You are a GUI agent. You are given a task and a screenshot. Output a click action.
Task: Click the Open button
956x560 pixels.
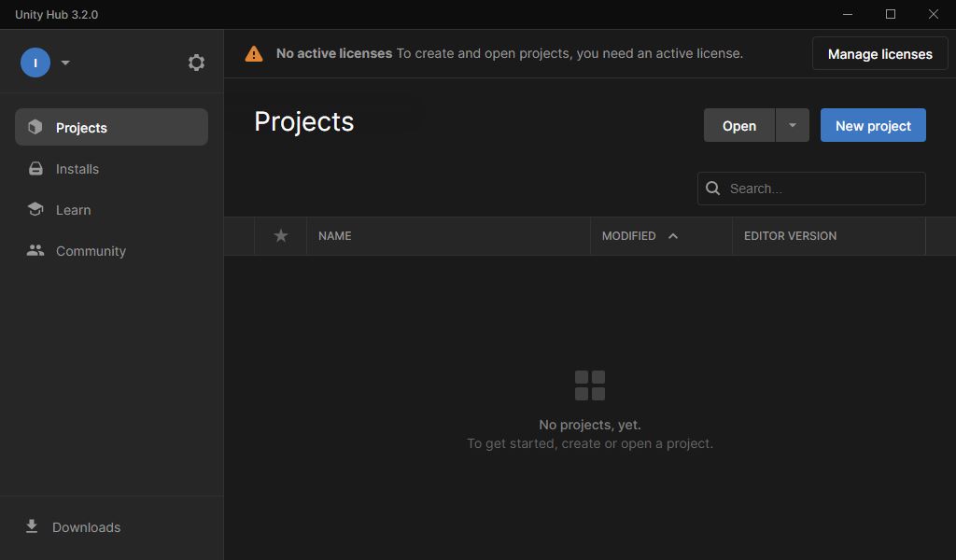[739, 125]
